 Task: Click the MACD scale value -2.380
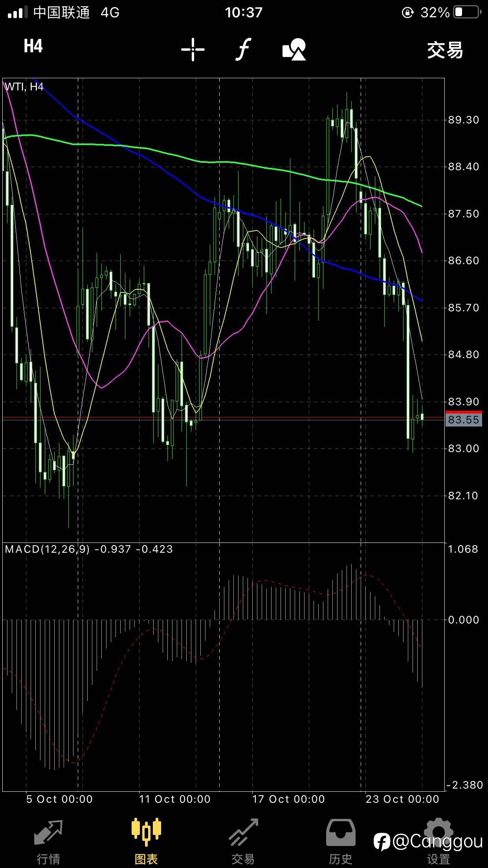465,785
